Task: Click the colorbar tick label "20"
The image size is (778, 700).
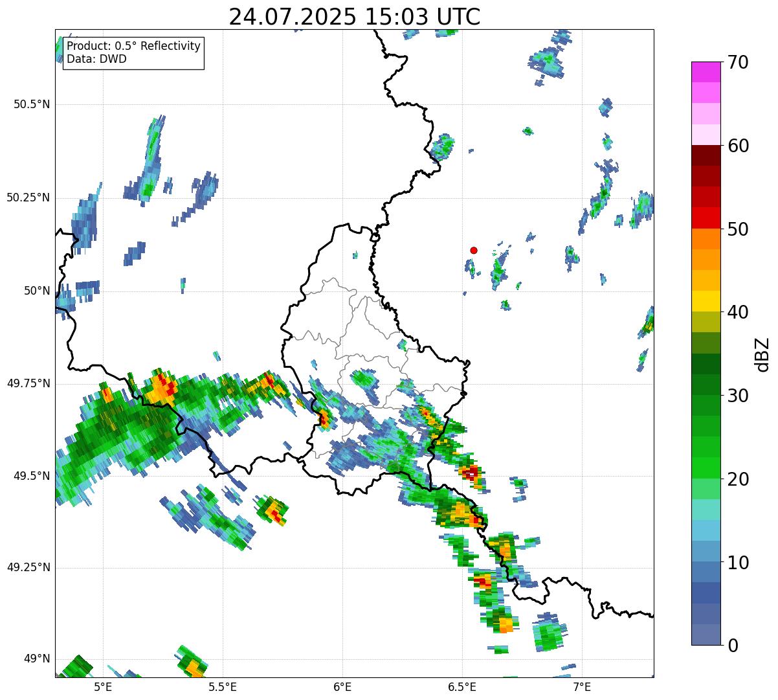Action: click(x=737, y=479)
